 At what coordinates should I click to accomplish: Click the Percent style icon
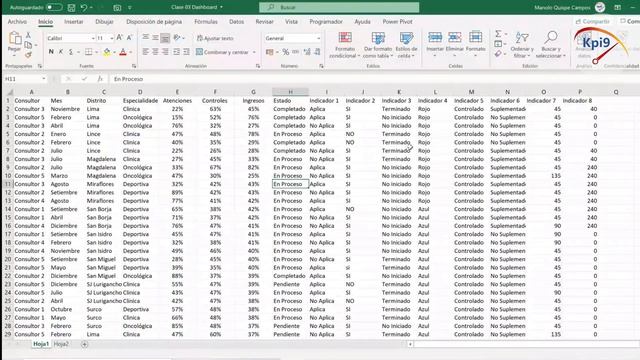(286, 52)
